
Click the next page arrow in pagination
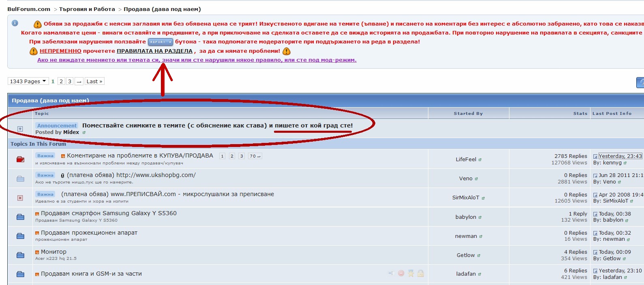click(x=79, y=81)
